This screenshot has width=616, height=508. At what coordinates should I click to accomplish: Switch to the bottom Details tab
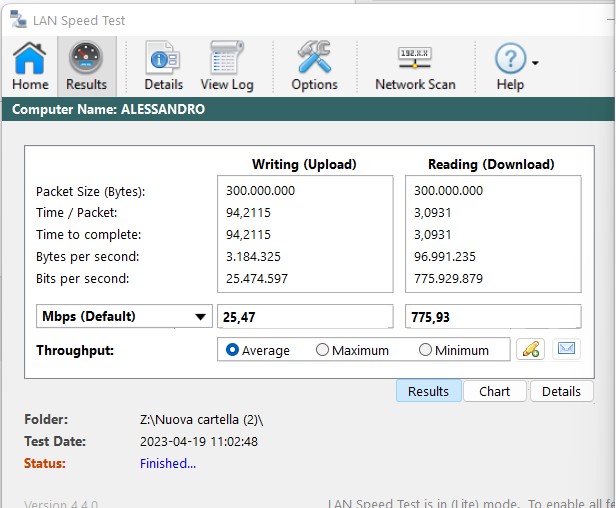point(561,391)
